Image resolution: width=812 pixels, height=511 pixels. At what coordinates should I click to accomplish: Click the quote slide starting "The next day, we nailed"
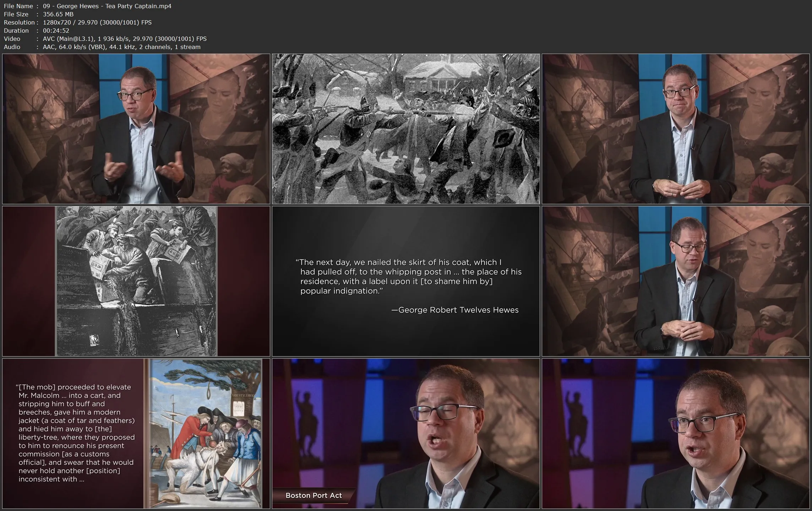coord(406,281)
